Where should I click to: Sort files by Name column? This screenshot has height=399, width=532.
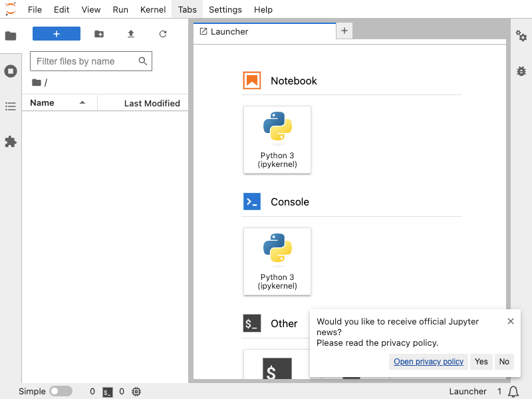(x=59, y=103)
